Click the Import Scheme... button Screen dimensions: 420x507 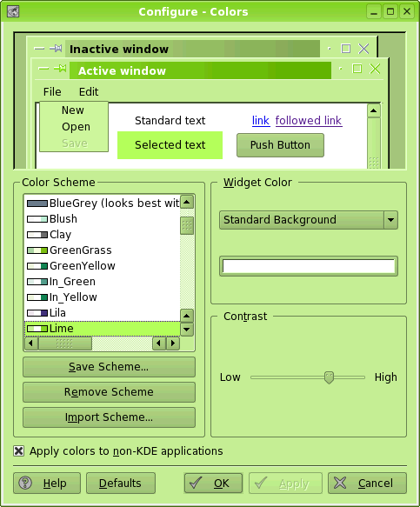(109, 417)
